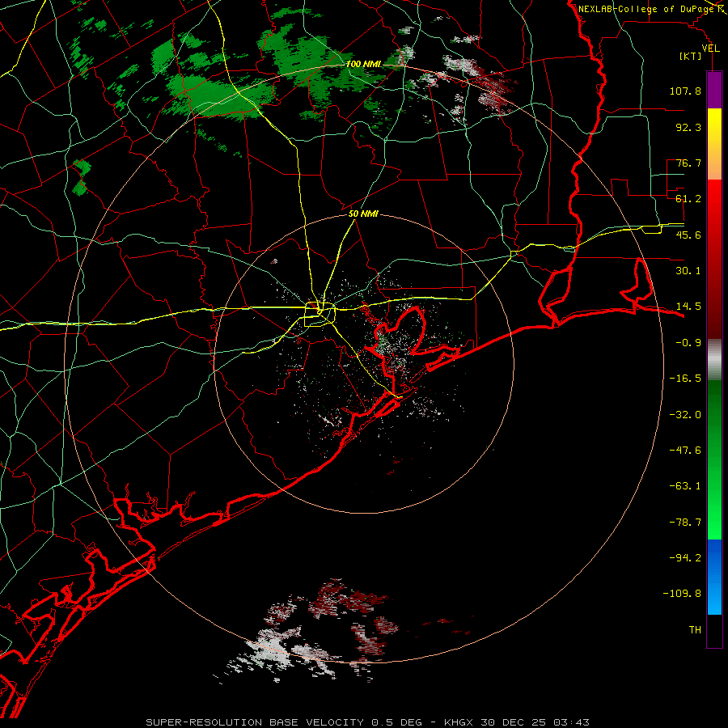This screenshot has height=728, width=728.
Task: Click the [KT] units label
Action: [691, 56]
